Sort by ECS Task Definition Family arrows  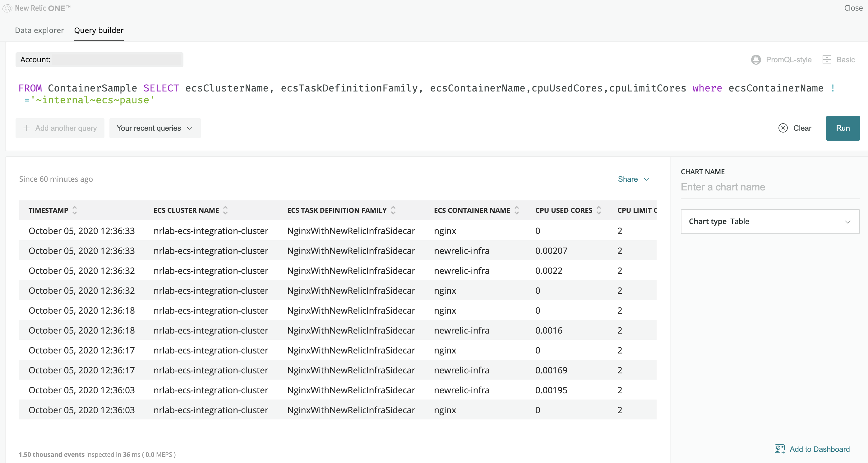click(393, 210)
